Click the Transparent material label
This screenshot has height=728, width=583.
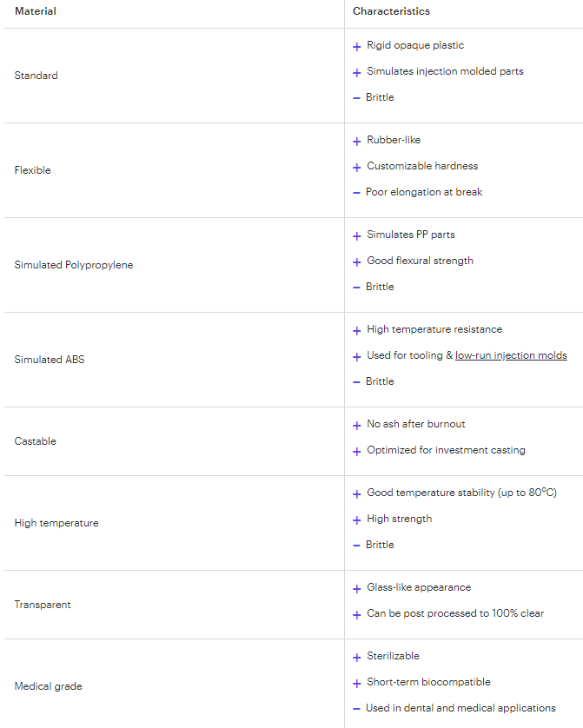coord(43,605)
